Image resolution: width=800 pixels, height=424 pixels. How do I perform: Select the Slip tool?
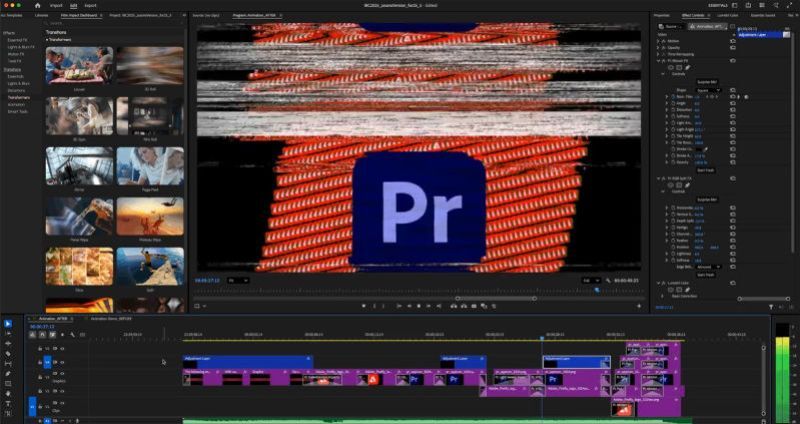8,364
